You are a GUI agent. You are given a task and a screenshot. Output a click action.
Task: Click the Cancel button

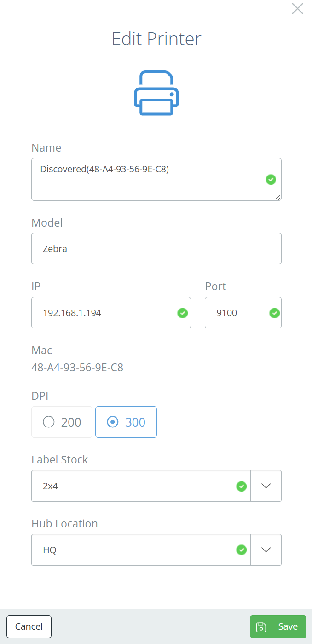(x=29, y=626)
